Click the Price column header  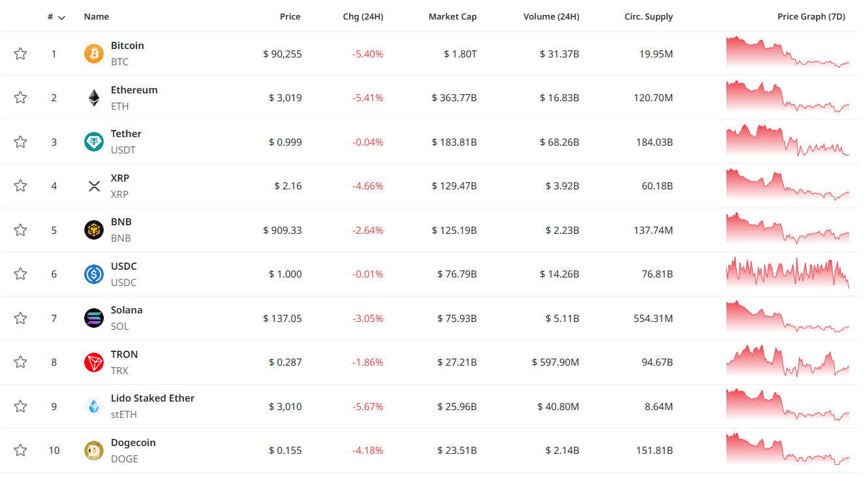click(290, 17)
